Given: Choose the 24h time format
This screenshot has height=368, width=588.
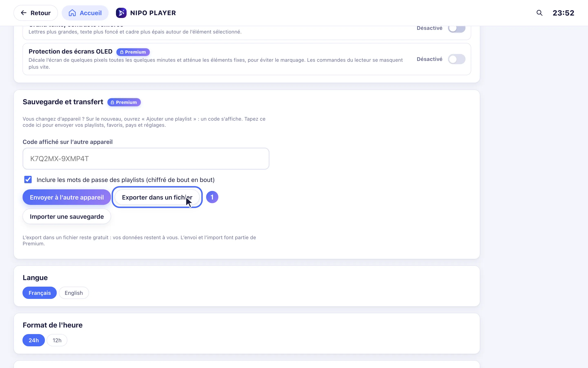Looking at the screenshot, I should coord(33,340).
